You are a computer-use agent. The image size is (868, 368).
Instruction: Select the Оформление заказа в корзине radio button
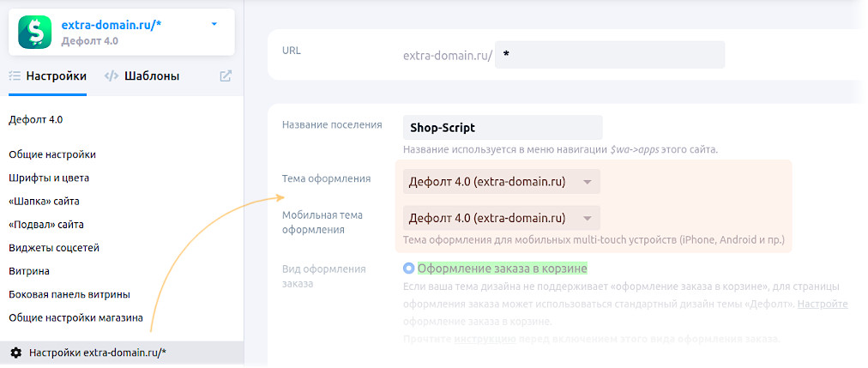(408, 268)
